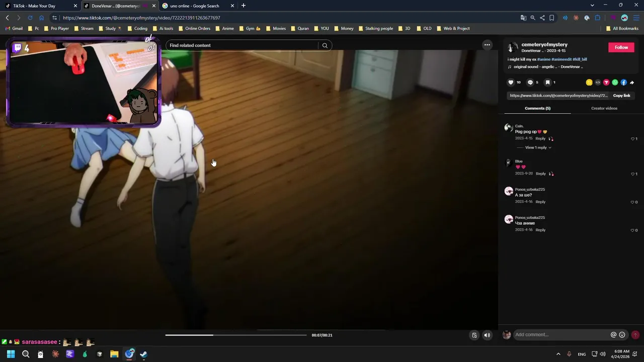
Task: Open All Bookmarks folder
Action: pos(622,29)
